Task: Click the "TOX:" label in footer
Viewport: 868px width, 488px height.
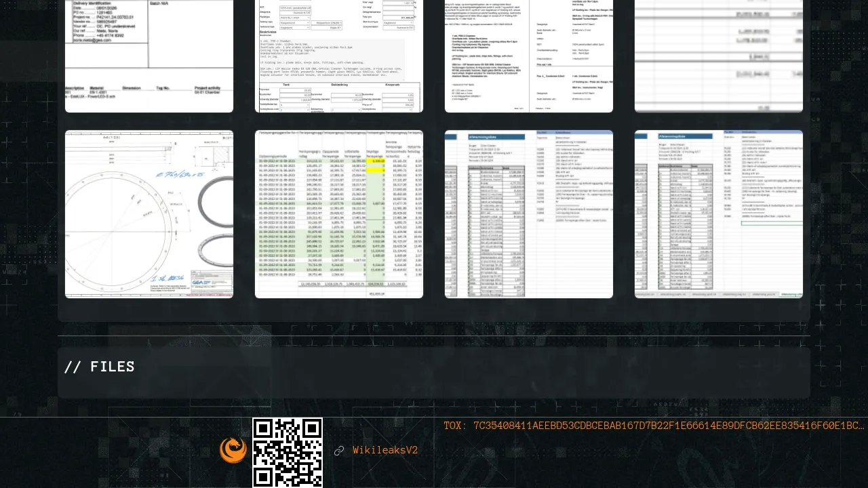Action: pyautogui.click(x=455, y=426)
